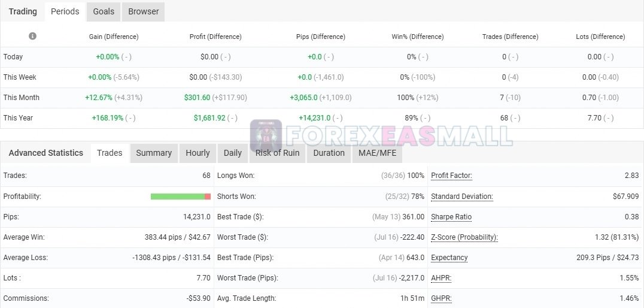The width and height of the screenshot is (644, 308).
Task: Switch to the Hourly tab
Action: click(198, 153)
